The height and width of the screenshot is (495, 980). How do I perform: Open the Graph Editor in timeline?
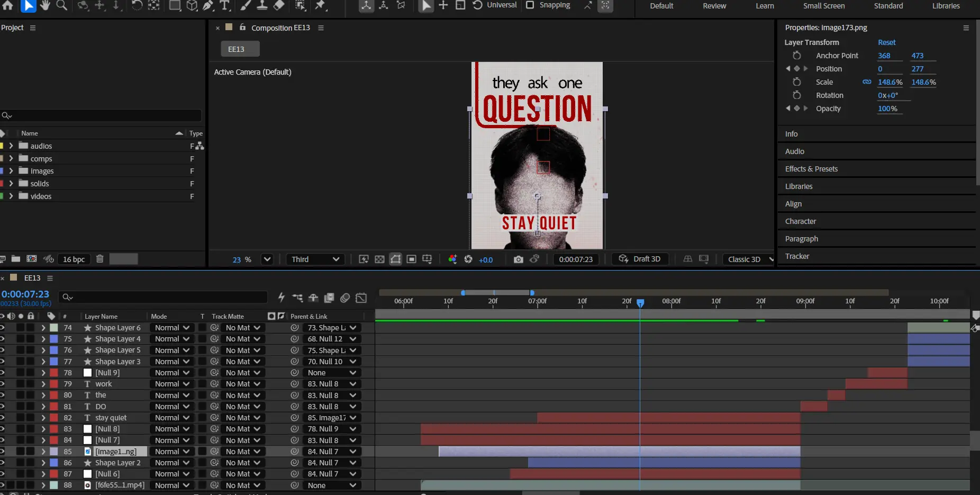click(x=361, y=298)
